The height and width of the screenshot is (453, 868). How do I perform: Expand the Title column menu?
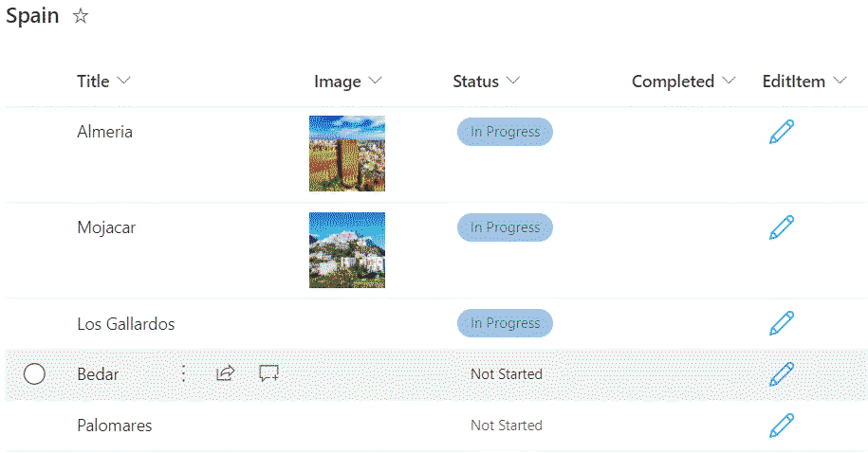point(124,81)
